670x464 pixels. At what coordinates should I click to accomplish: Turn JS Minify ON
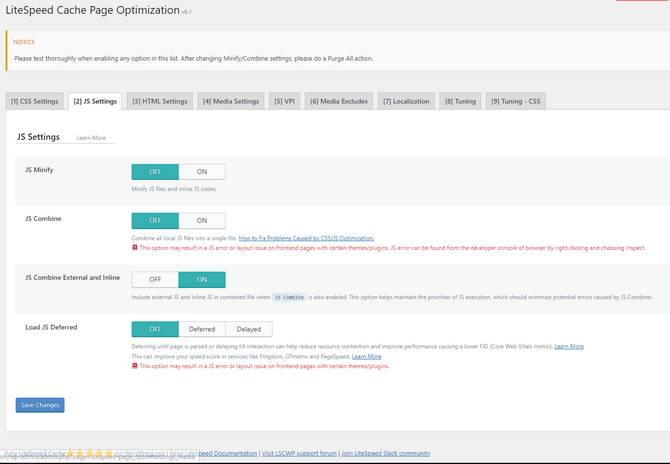202,172
